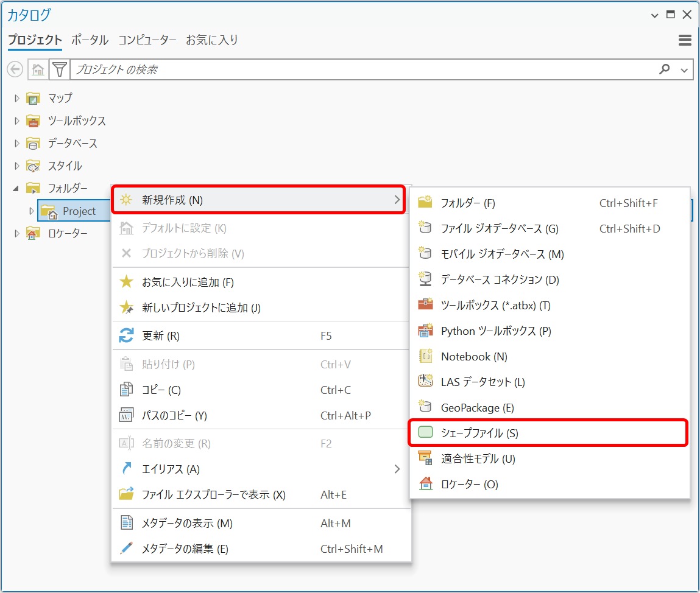The width and height of the screenshot is (700, 593).
Task: Open the search options dropdown arrow
Action: (684, 70)
